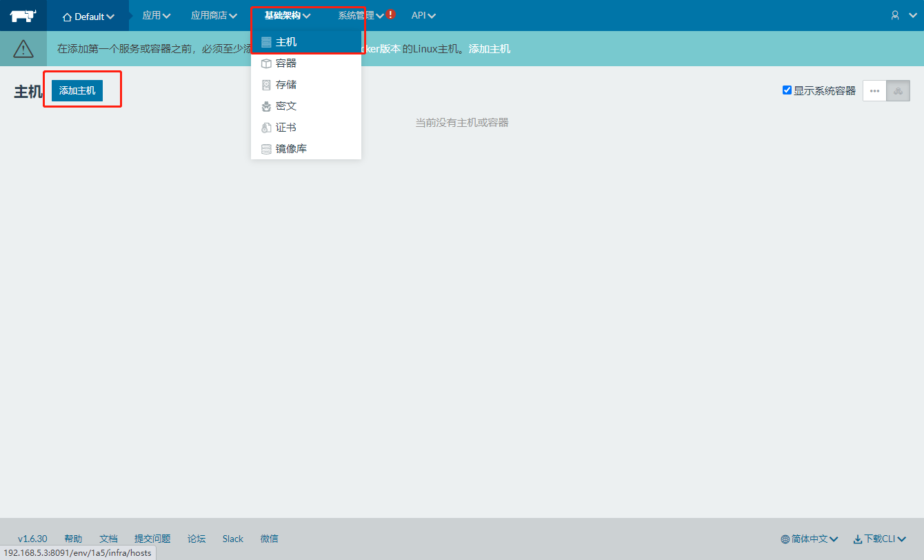
Task: Click the warning triangle icon in the banner
Action: point(23,48)
